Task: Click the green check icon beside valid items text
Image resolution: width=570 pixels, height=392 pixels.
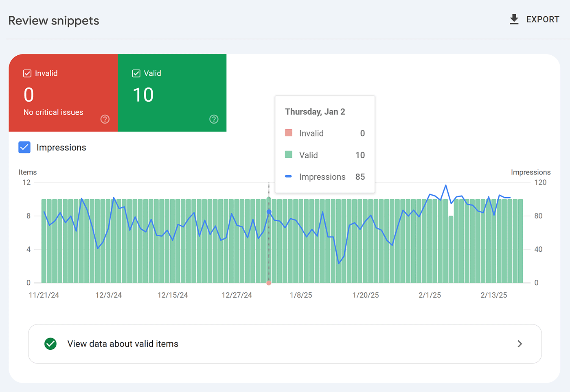Action: 50,344
